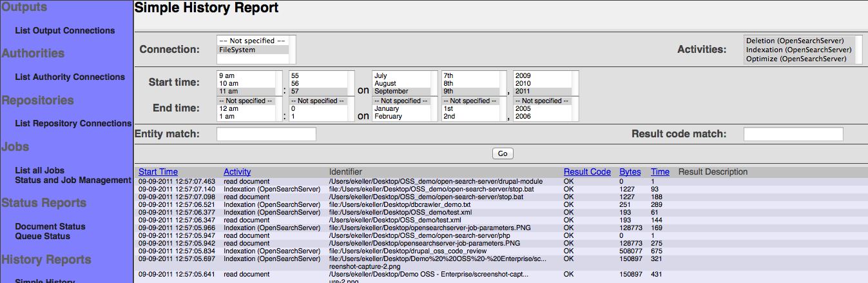Image resolution: width=868 pixels, height=283 pixels.
Task: Pick 2010 in Start time year list
Action: (x=523, y=83)
